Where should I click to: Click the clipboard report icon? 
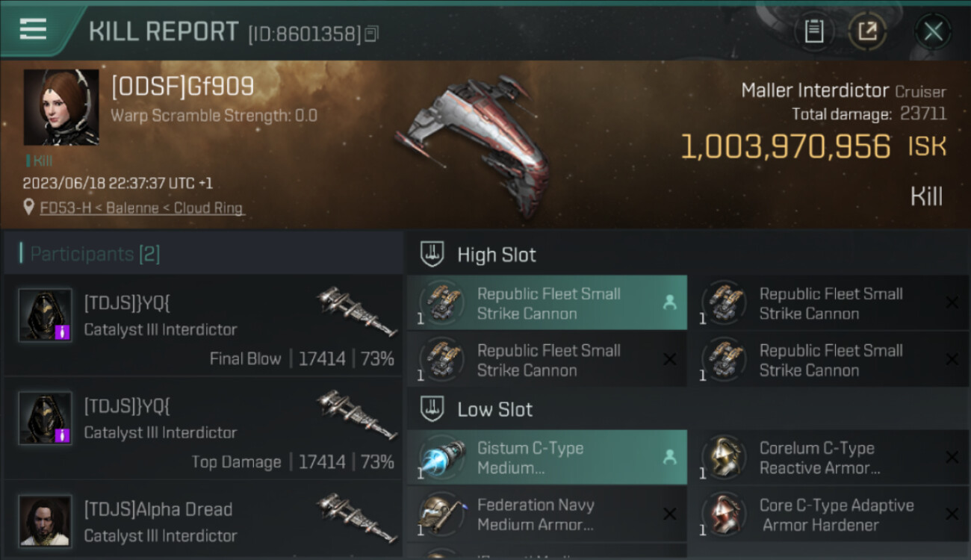pyautogui.click(x=813, y=31)
